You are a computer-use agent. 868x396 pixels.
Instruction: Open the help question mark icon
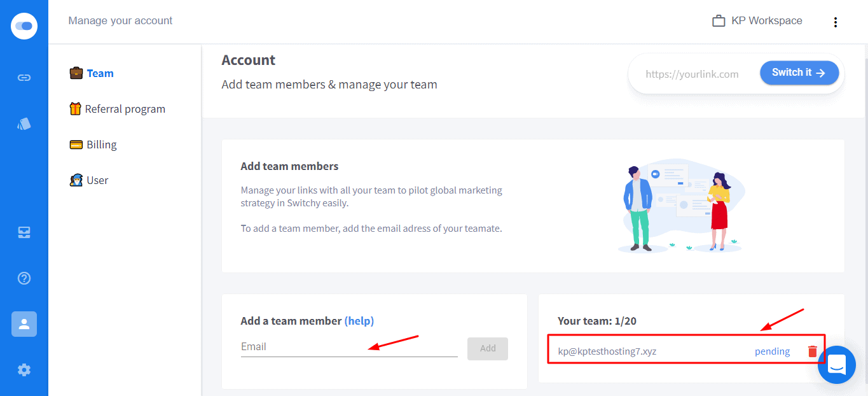[x=24, y=278]
